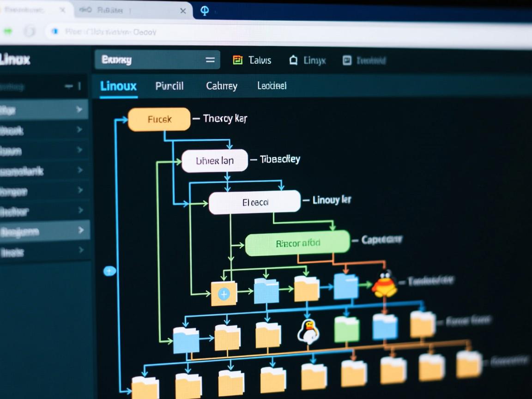The width and height of the screenshot is (532, 399).
Task: Click the orange Fucek node button
Action: 159,119
